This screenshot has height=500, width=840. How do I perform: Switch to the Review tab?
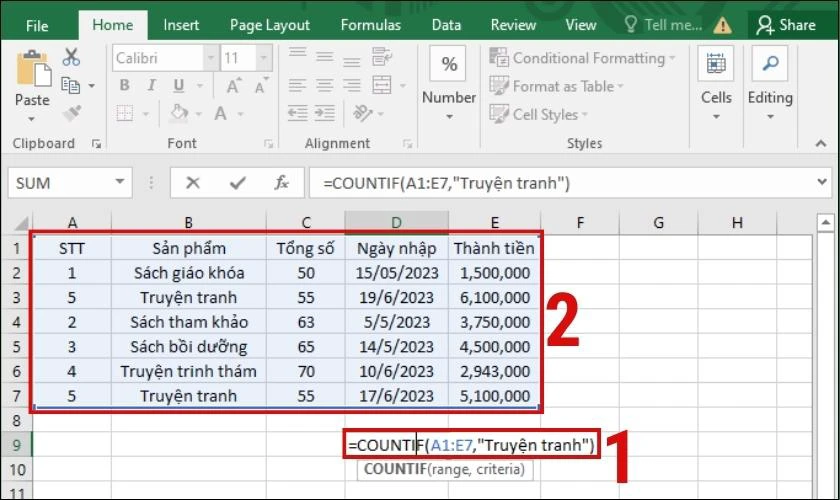(513, 25)
